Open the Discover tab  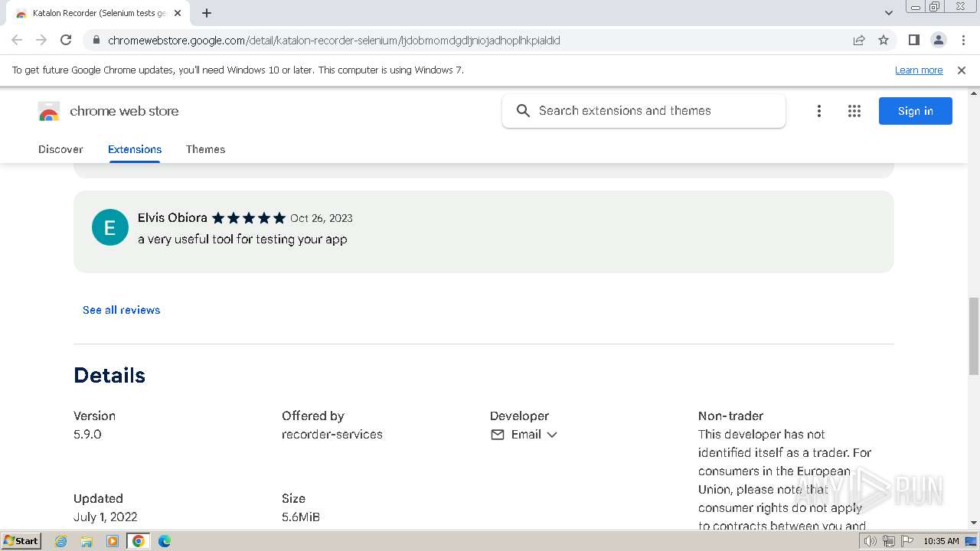tap(60, 149)
